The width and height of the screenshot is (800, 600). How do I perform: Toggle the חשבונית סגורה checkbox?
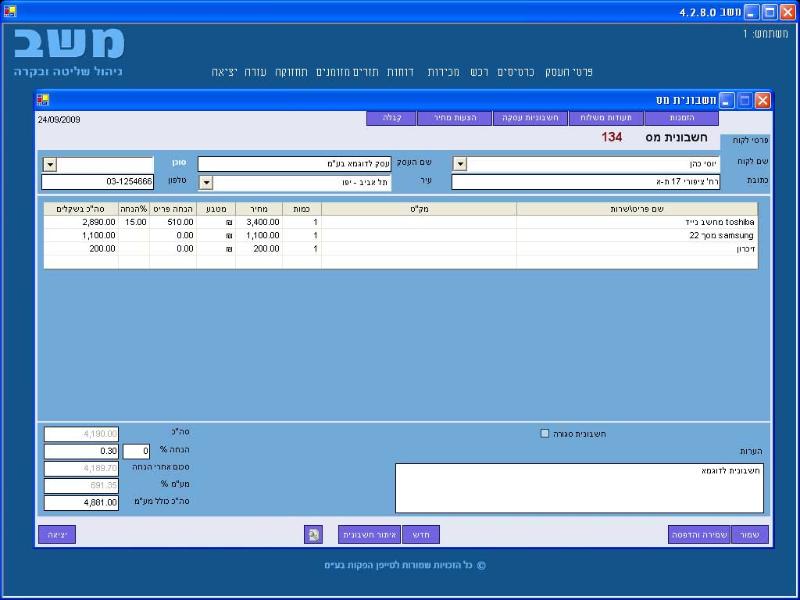click(x=545, y=433)
